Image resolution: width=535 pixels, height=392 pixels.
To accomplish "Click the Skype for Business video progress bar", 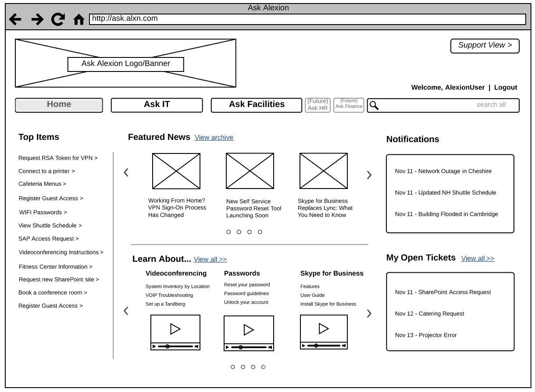I will click(x=324, y=346).
